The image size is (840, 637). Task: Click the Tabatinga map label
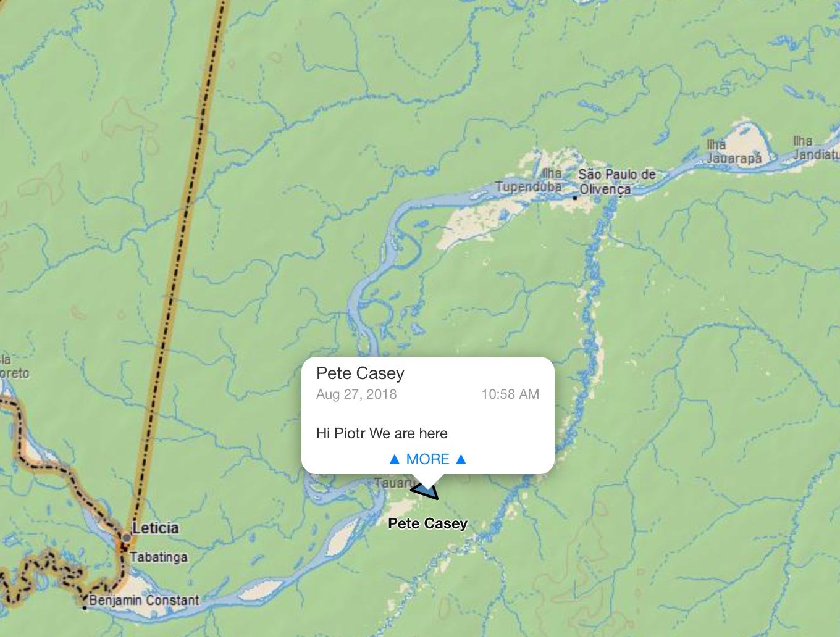(x=159, y=557)
